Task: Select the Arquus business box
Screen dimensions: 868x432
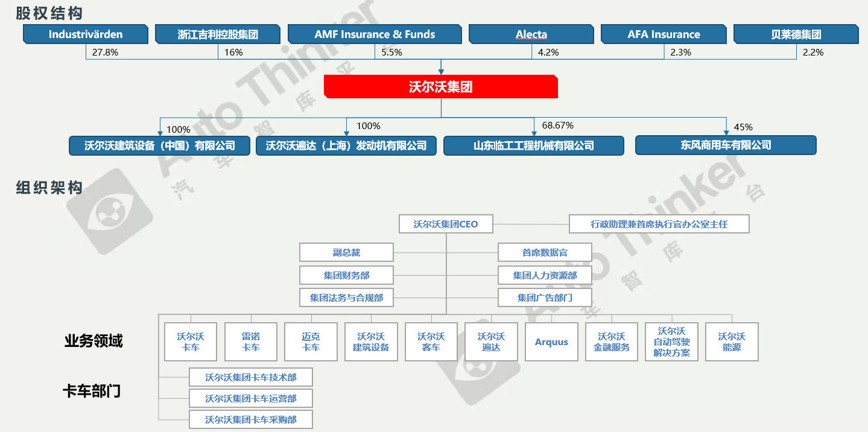Action: [551, 342]
